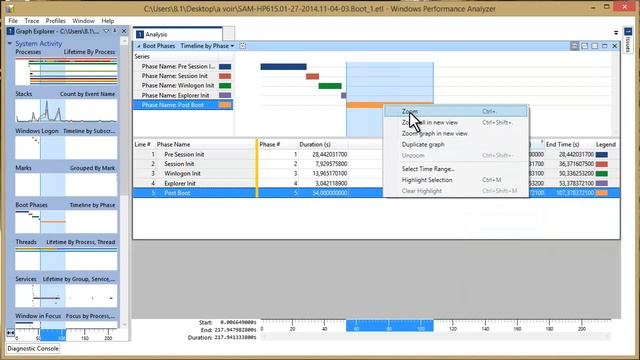Click Post Boot orange series swatch
Viewport: 640px width, 360px height.
pyautogui.click(x=225, y=105)
